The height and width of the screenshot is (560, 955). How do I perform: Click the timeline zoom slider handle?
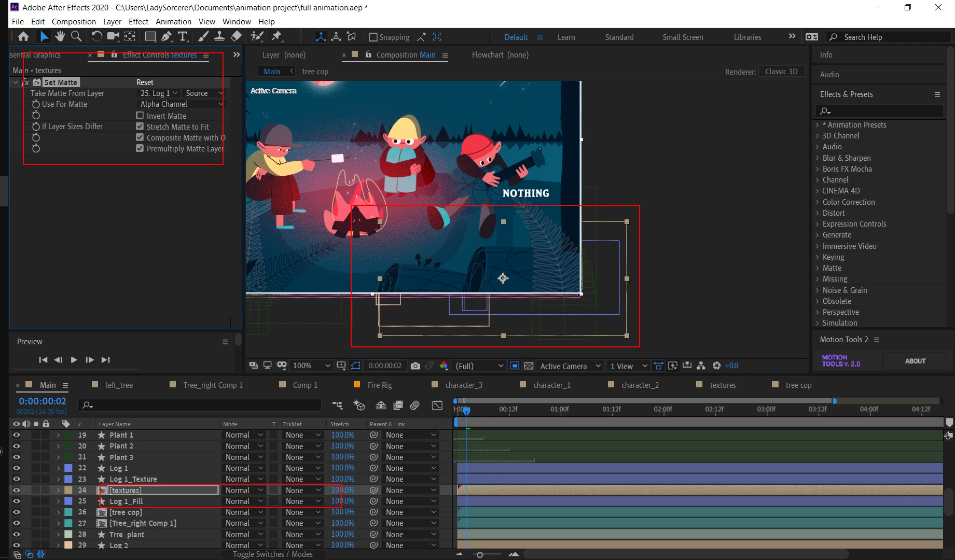480,555
